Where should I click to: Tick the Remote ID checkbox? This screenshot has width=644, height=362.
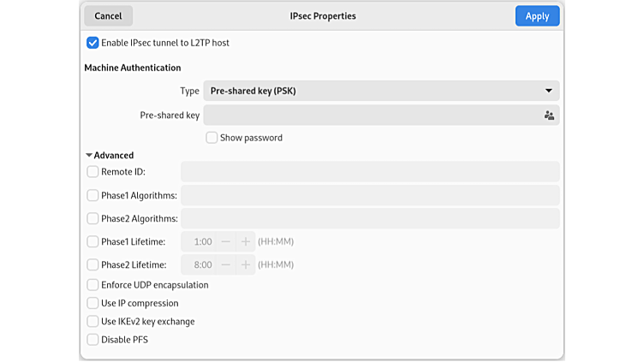point(92,172)
